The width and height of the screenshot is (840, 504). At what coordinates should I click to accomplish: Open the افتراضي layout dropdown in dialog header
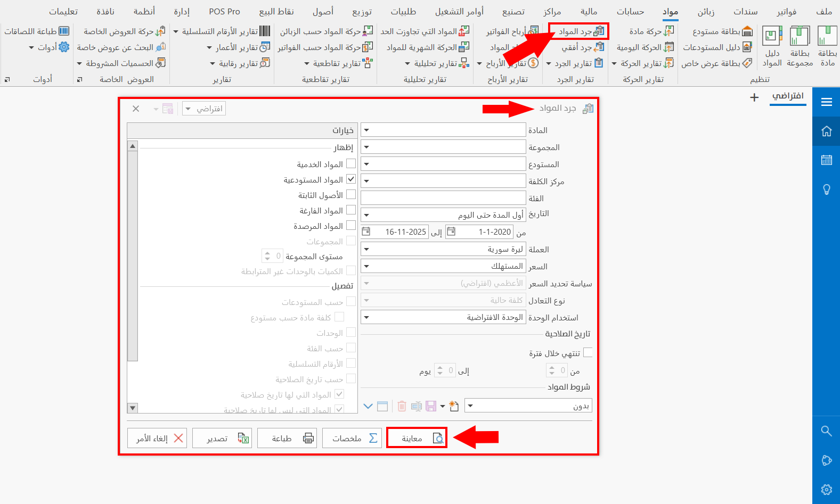(x=204, y=109)
